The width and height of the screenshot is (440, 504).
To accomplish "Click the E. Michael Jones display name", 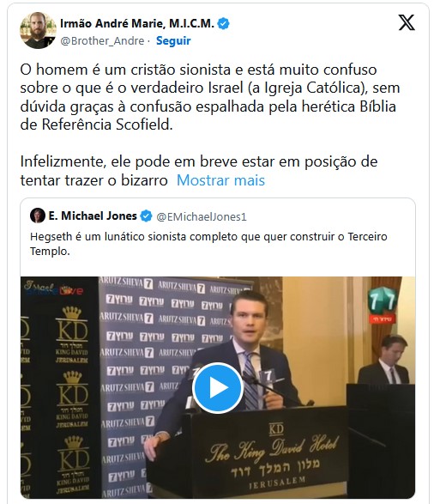I will 93,216.
